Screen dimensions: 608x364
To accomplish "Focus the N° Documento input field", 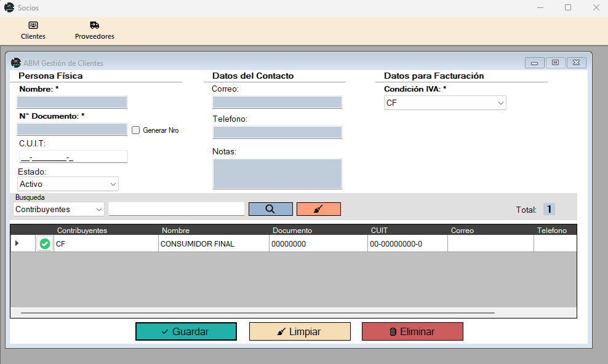I will click(72, 129).
